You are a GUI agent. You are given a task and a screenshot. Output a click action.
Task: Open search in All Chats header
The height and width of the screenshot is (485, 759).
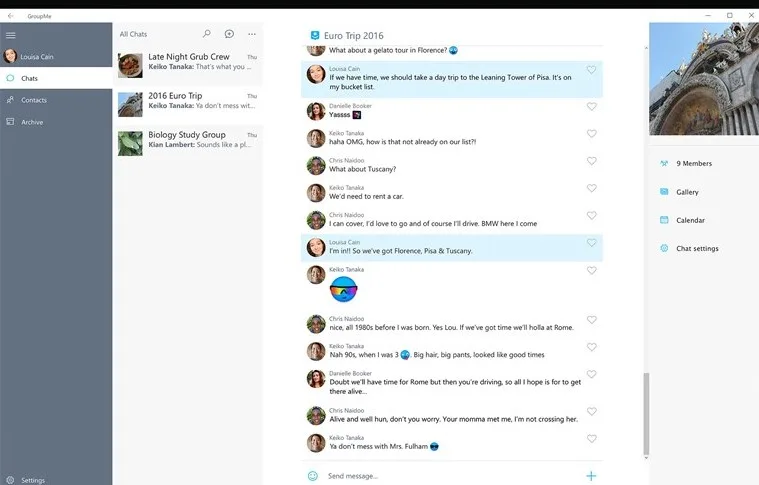tap(207, 33)
